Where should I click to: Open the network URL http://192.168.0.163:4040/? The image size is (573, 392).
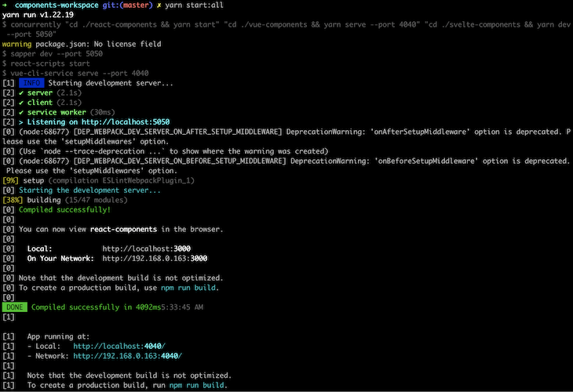click(127, 356)
